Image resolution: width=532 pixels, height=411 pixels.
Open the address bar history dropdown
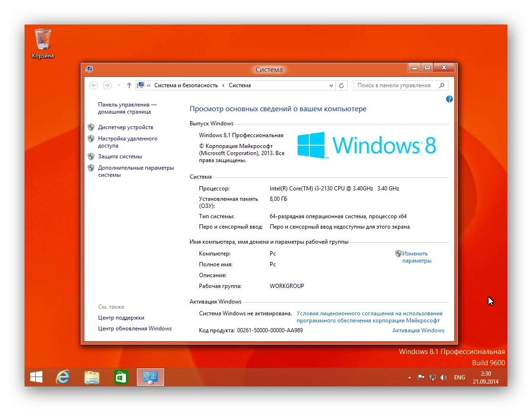(331, 85)
